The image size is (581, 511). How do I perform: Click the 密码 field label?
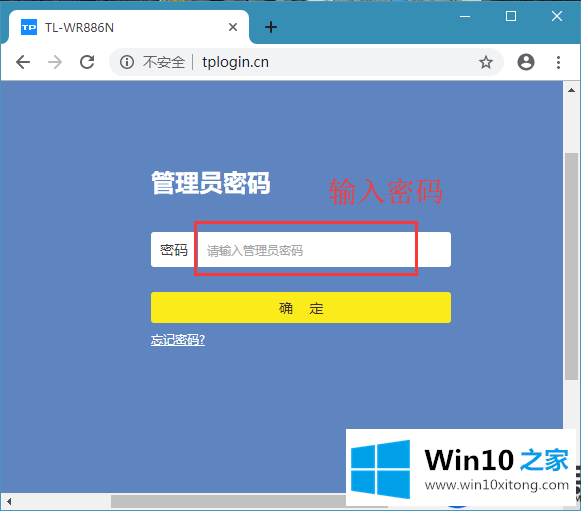pos(174,250)
